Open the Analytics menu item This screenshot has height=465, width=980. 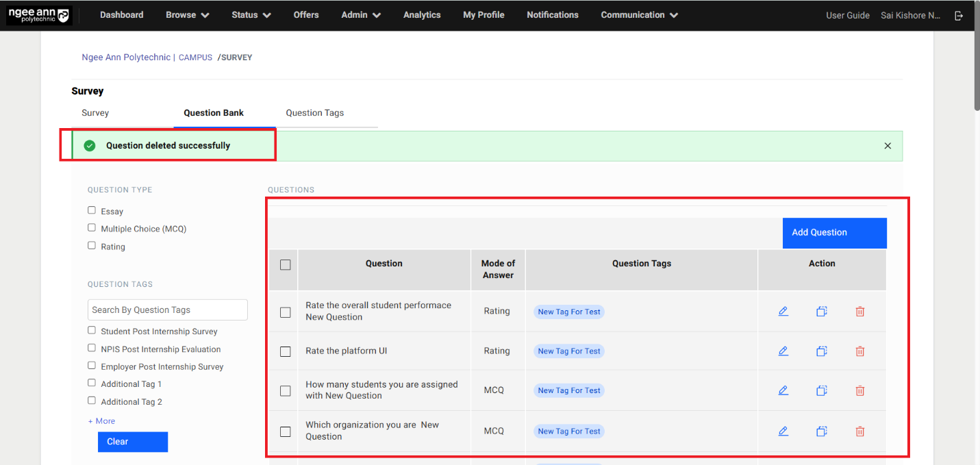click(422, 15)
